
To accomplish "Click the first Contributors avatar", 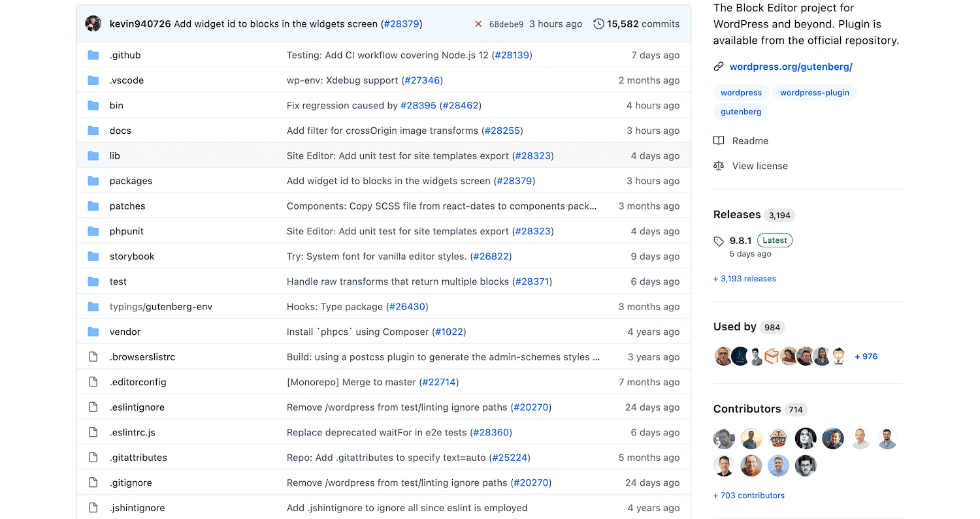I will [x=723, y=438].
